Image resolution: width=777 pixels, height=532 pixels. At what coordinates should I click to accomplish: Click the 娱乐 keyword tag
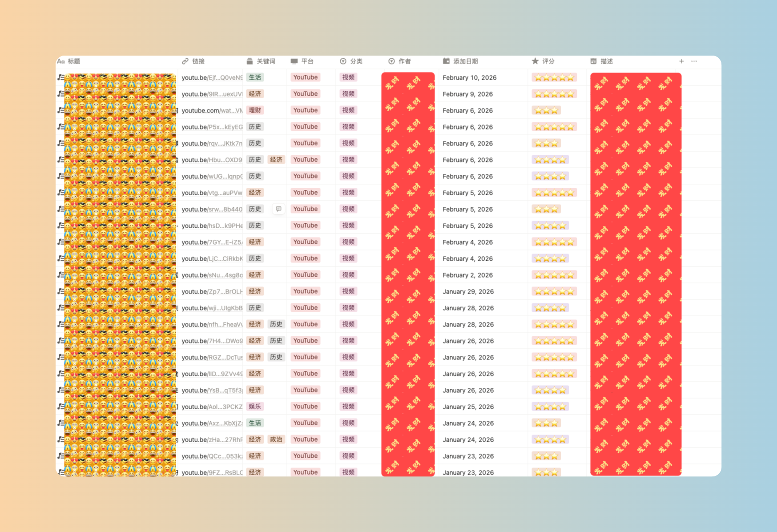pyautogui.click(x=255, y=407)
